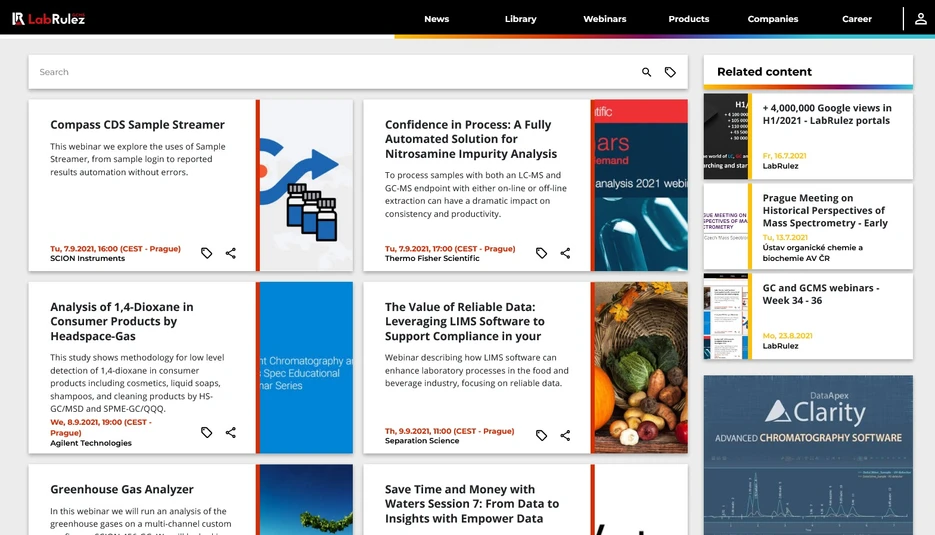This screenshot has height=535, width=935.
Task: Share the Value of Reliable Data webinar
Action: [565, 435]
